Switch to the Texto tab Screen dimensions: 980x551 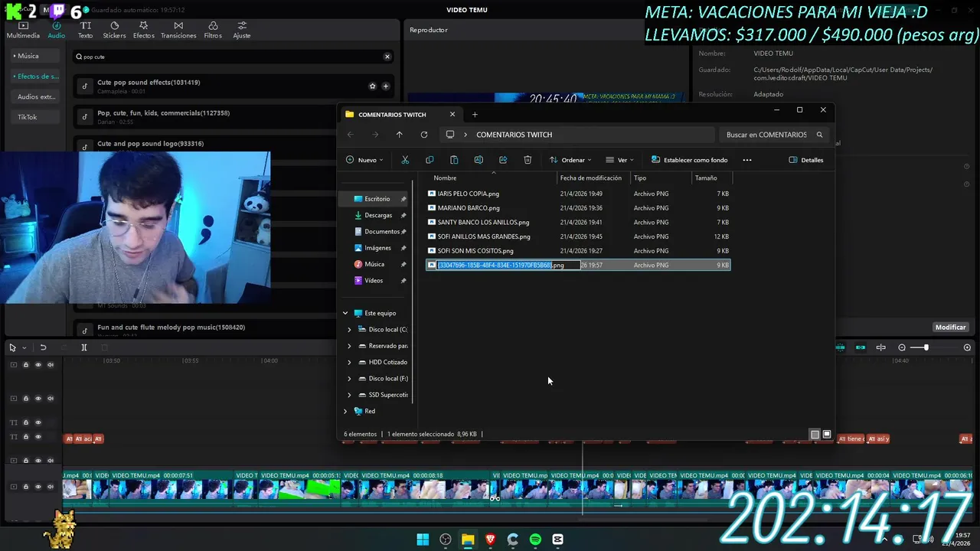click(85, 31)
